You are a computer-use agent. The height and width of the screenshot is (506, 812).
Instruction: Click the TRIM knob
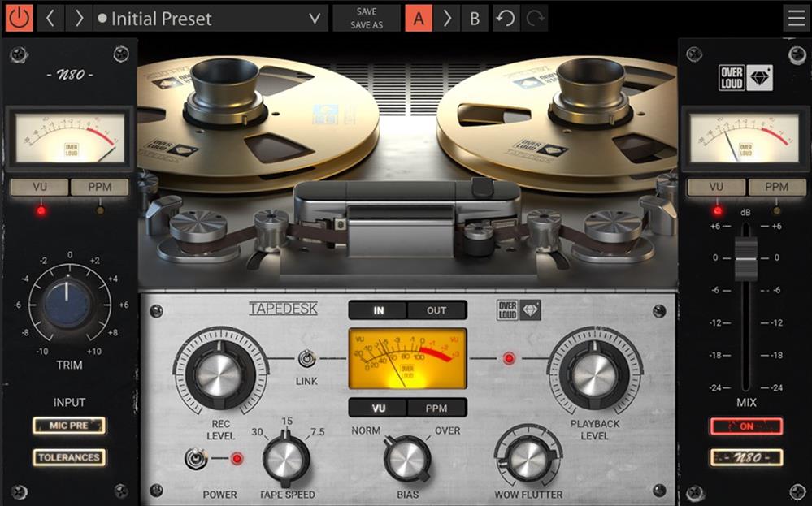(x=67, y=305)
